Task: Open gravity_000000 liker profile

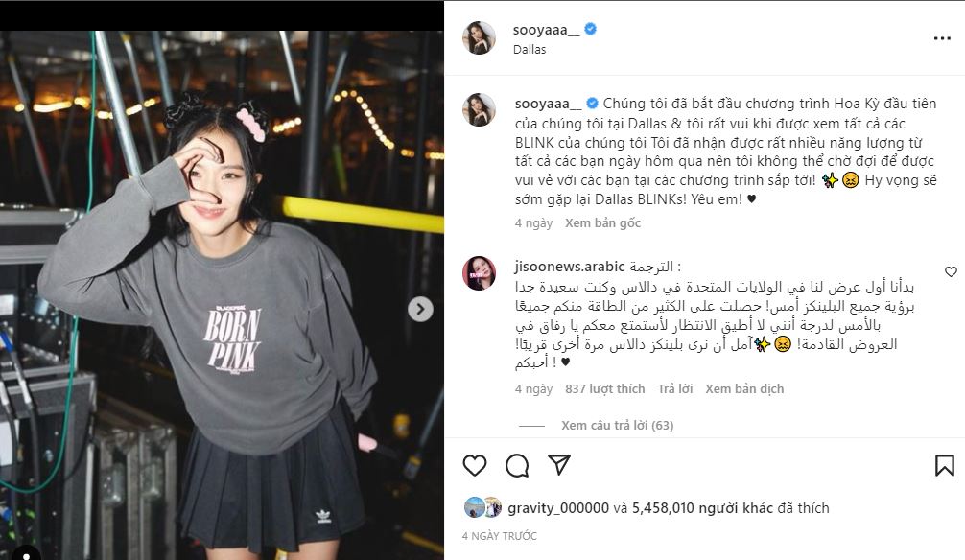Action: [558, 508]
